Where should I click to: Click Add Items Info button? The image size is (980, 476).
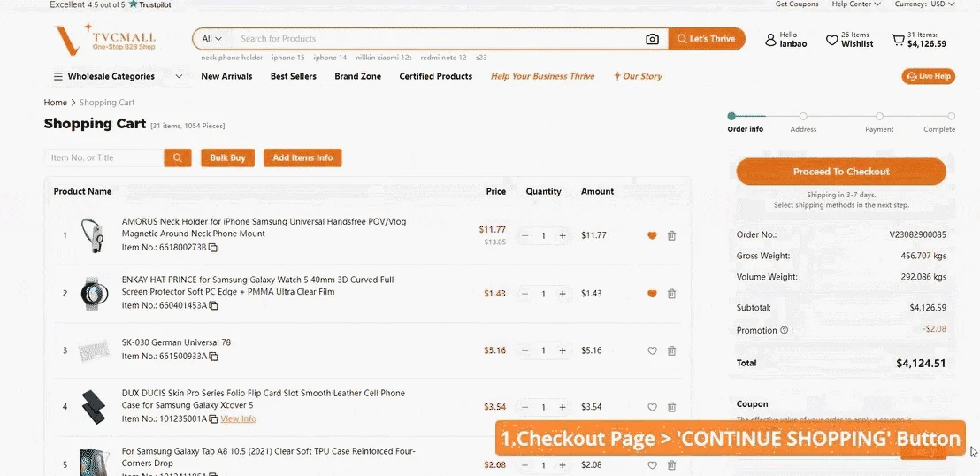pyautogui.click(x=302, y=157)
